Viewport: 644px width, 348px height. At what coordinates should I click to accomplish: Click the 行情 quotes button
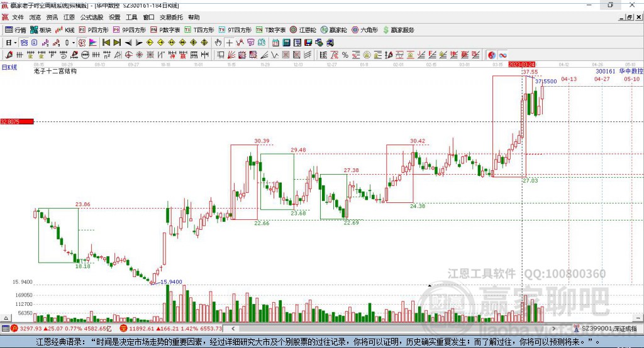tap(16, 30)
